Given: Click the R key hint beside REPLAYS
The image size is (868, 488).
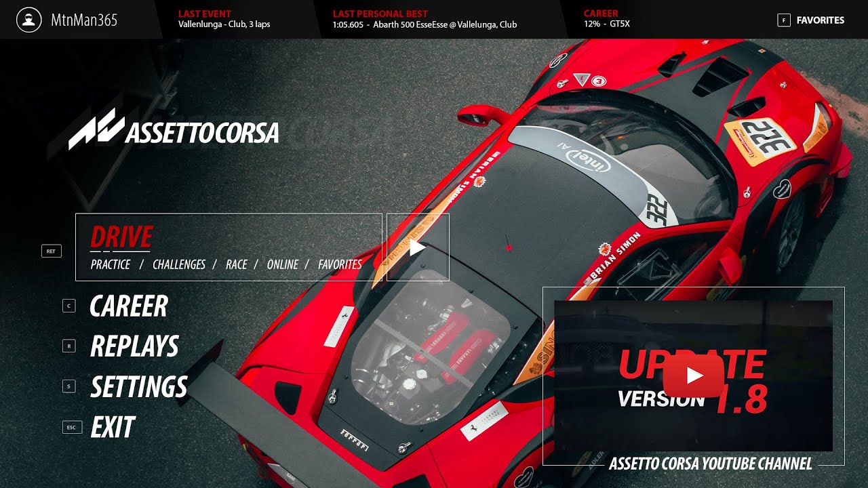Looking at the screenshot, I should [x=68, y=346].
